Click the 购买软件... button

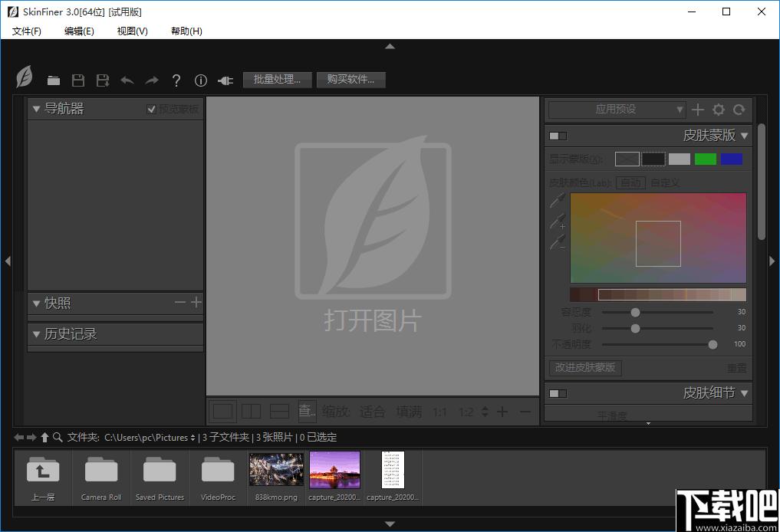tap(351, 80)
